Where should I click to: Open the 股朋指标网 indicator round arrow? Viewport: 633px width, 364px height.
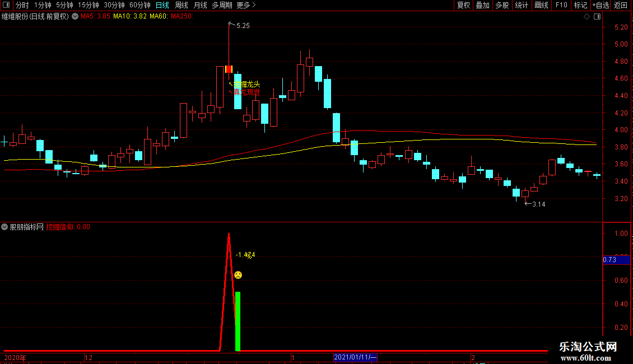click(4, 227)
